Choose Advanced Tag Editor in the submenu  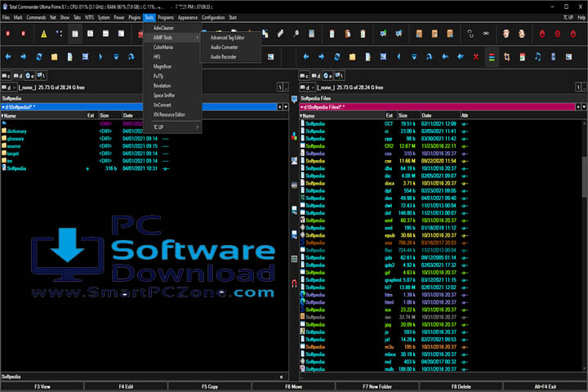click(230, 38)
